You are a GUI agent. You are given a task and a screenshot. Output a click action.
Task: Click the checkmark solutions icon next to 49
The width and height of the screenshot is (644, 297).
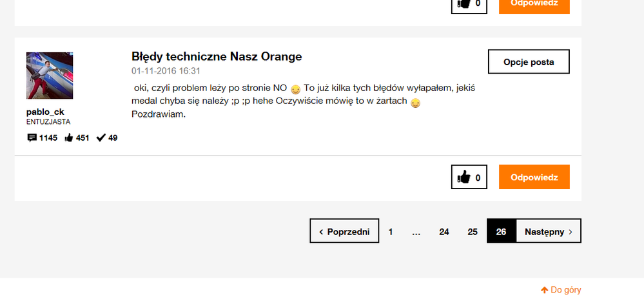101,138
